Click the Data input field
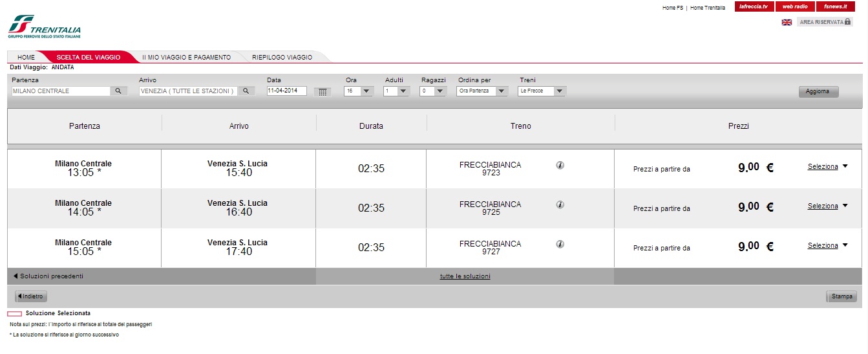Image resolution: width=868 pixels, height=354 pixels. [x=286, y=91]
